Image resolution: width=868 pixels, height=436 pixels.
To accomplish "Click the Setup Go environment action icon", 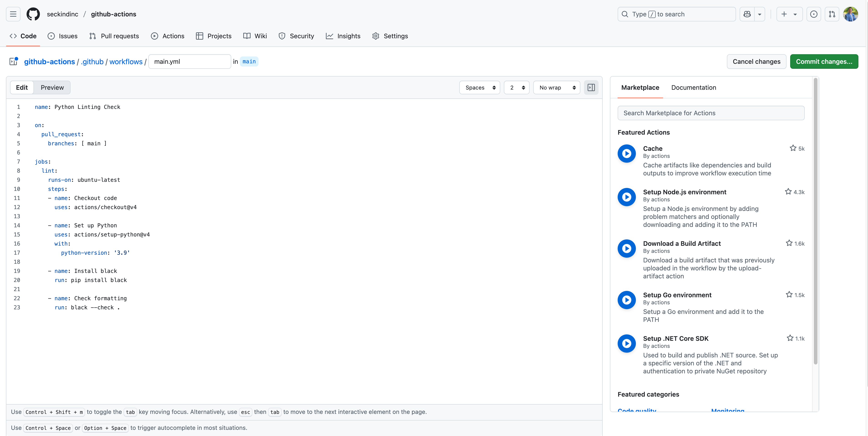I will point(626,300).
